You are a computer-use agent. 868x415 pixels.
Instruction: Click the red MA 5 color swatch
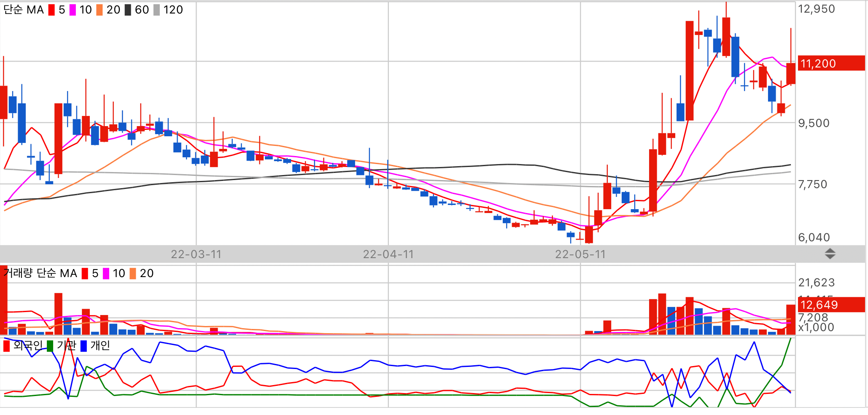coord(51,10)
